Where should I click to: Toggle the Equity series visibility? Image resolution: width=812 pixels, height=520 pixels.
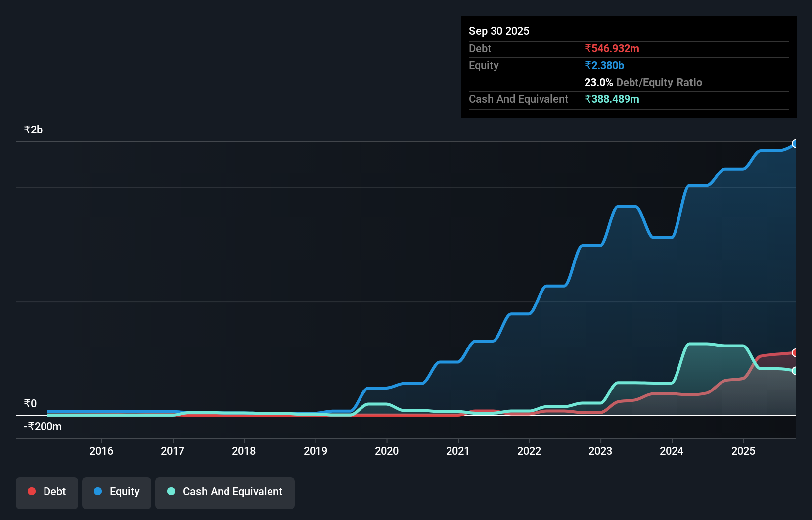point(116,492)
